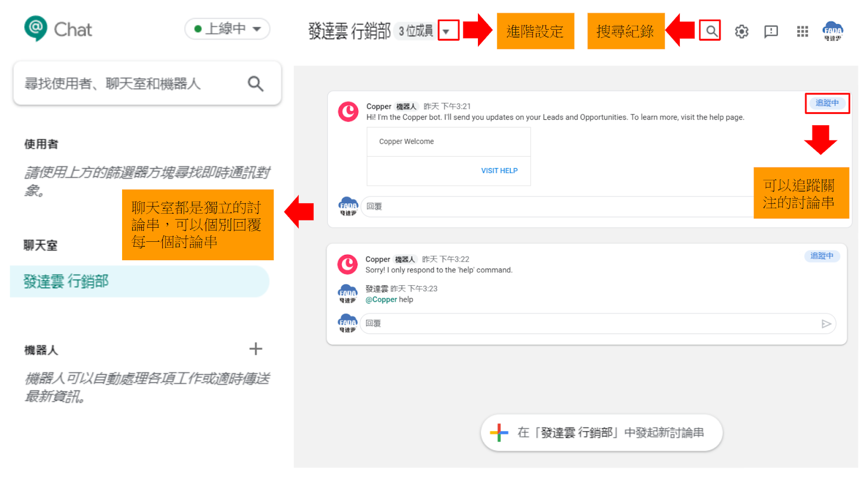Click the VISIT HELP link
Image resolution: width=868 pixels, height=488 pixels.
click(x=499, y=171)
